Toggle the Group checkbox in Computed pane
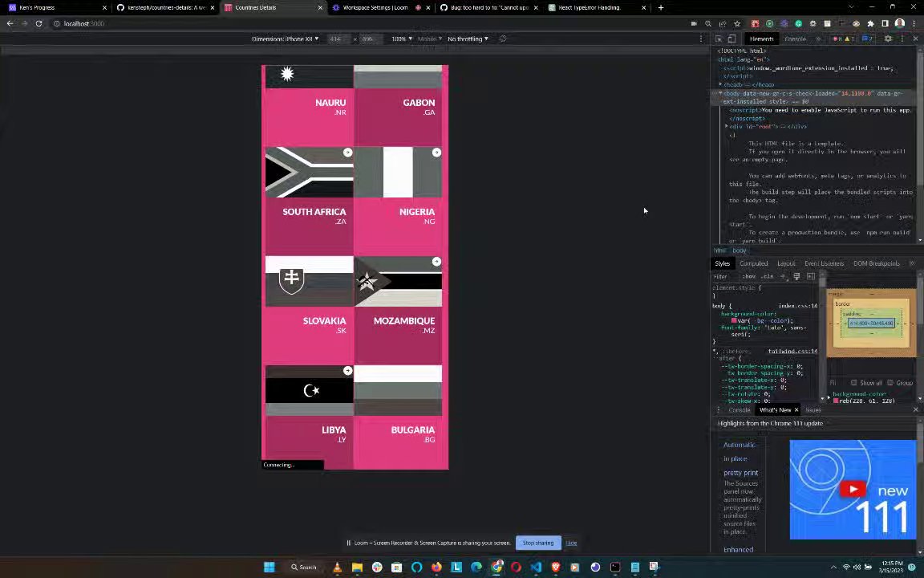The height and width of the screenshot is (578, 924). coord(890,383)
